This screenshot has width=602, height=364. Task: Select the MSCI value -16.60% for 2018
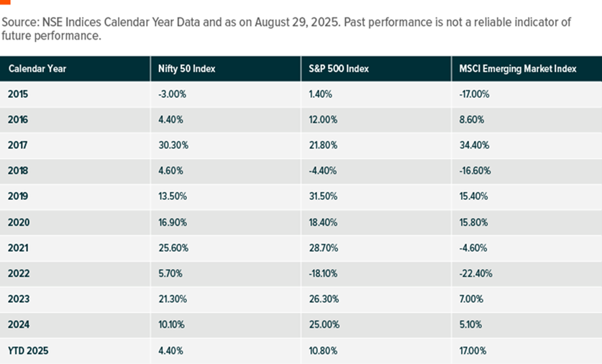pyautogui.click(x=475, y=170)
